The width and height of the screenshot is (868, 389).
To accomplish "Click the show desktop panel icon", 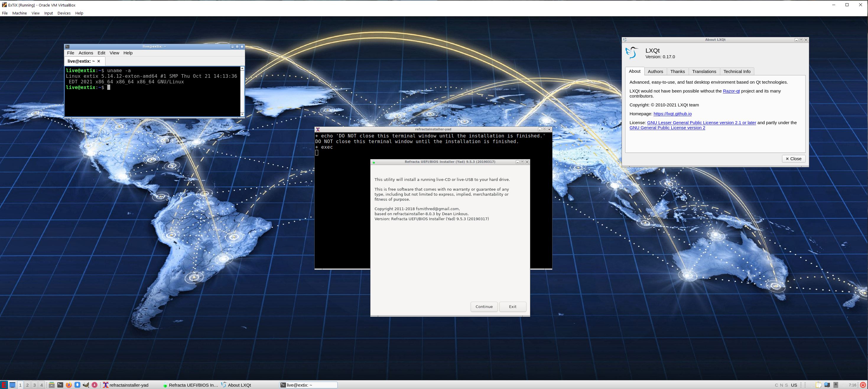I will tap(12, 385).
